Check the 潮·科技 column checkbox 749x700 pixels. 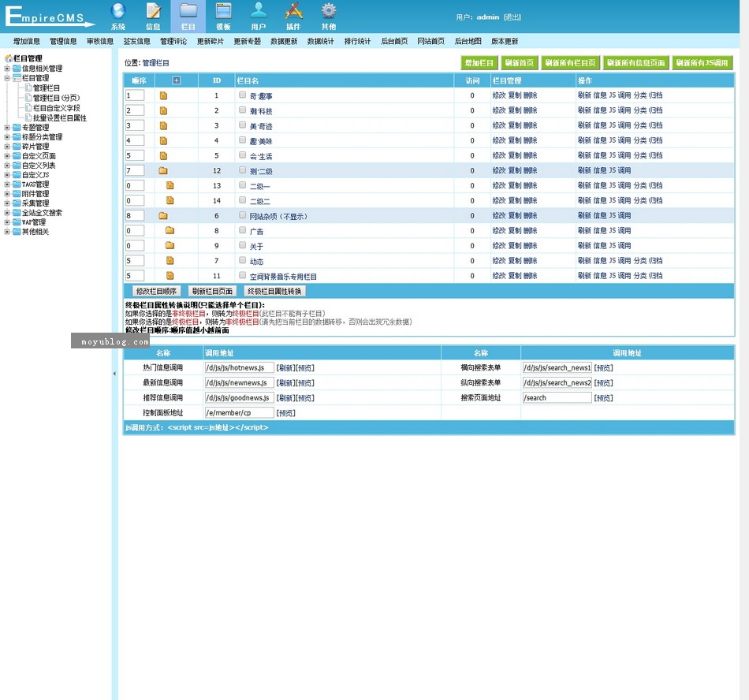click(x=243, y=110)
